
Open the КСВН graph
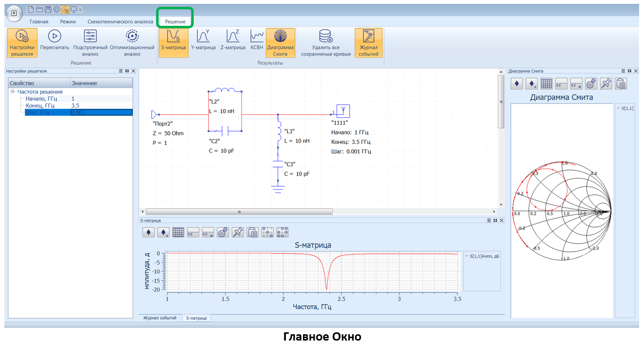coord(257,36)
